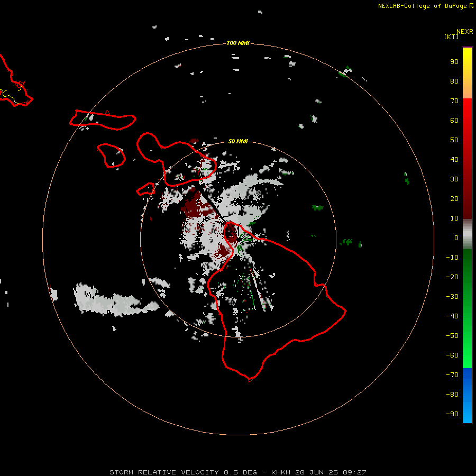The image size is (476, 476).
Task: Select the NEXR label above the color scale
Action: [x=464, y=32]
